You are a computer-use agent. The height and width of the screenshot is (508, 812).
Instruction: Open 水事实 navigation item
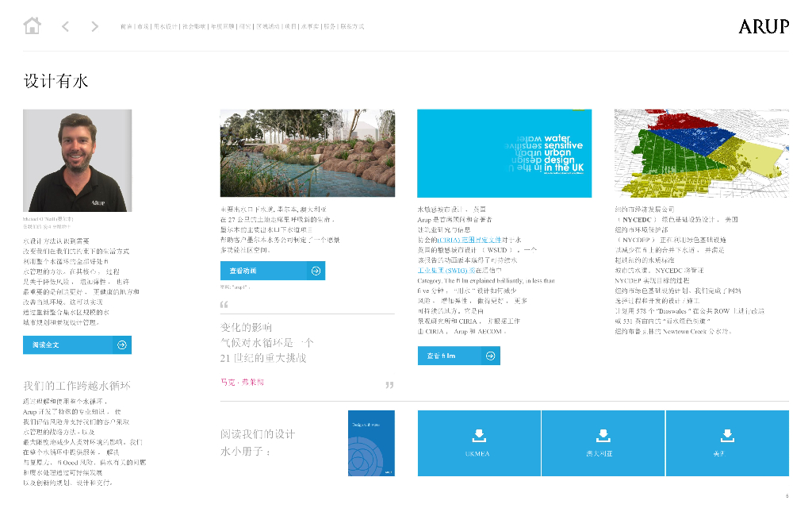pos(310,26)
